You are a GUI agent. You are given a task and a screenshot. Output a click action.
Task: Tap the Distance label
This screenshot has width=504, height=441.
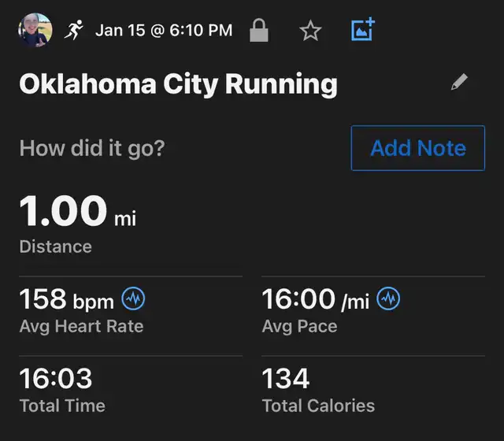click(x=55, y=246)
